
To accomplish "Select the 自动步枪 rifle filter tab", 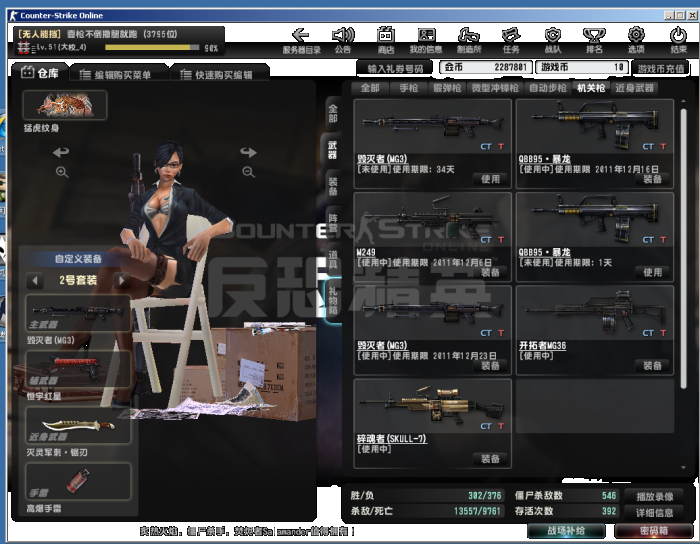I will point(548,88).
